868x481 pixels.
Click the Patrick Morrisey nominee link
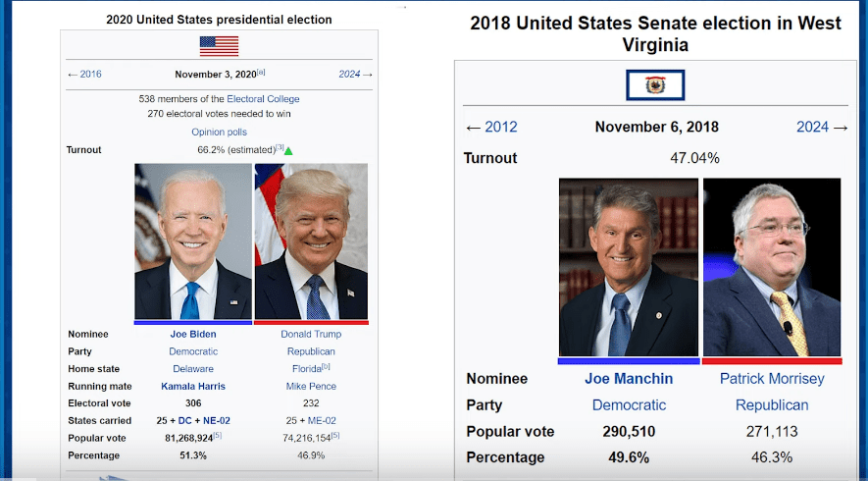tap(772, 379)
